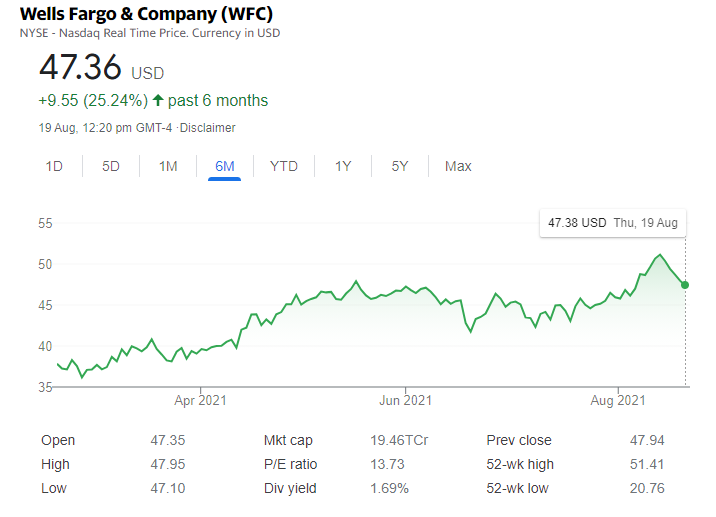Click the 52-wk low value 20.76
Image resolution: width=716 pixels, height=517 pixels.
coord(647,488)
